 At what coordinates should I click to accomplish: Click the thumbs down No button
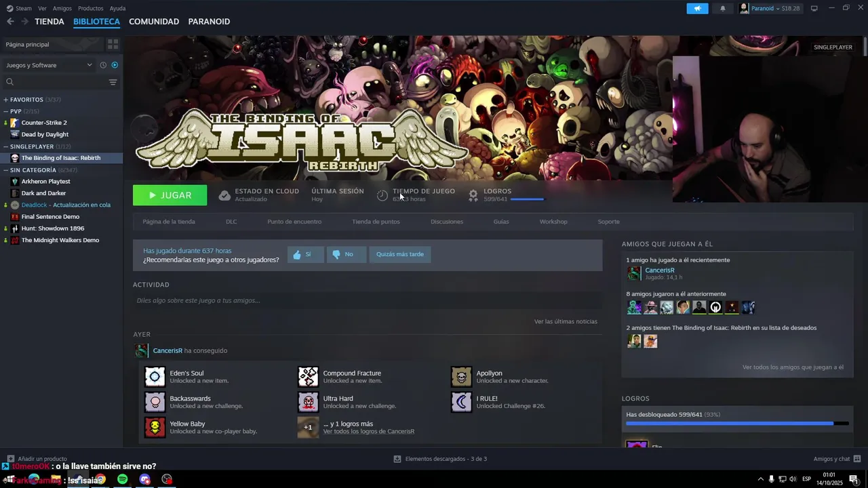[x=347, y=254]
